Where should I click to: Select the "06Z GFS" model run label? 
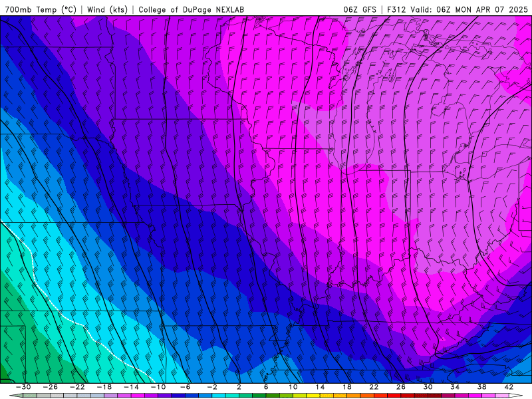360,9
